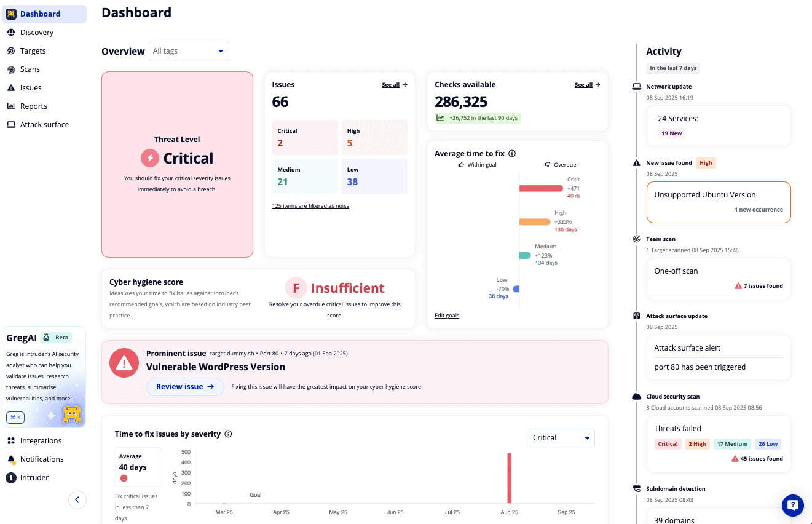The image size is (812, 524).
Task: Open the Edit goals link
Action: pos(447,316)
